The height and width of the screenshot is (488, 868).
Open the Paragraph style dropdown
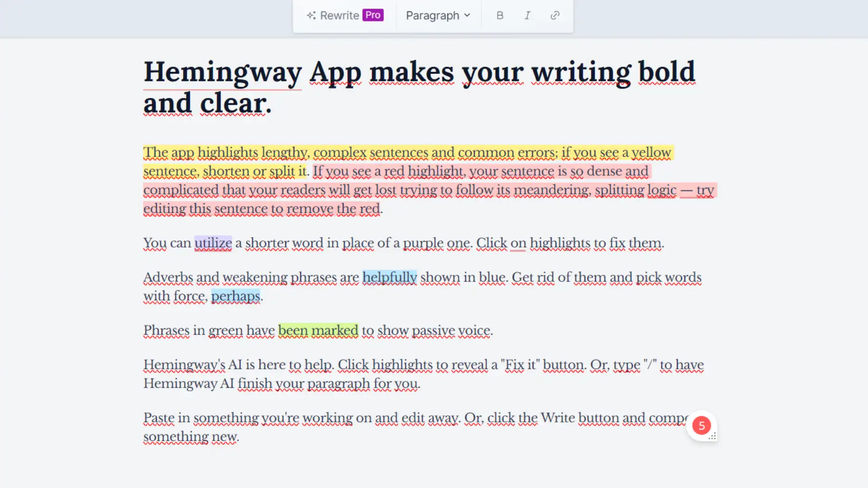click(x=438, y=15)
